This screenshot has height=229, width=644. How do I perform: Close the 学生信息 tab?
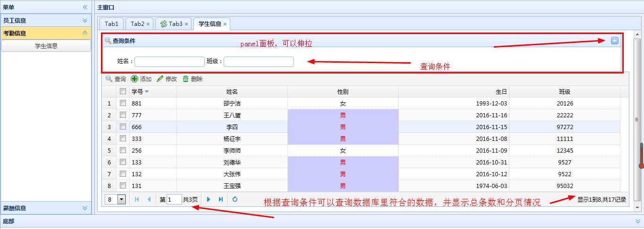pyautogui.click(x=225, y=24)
